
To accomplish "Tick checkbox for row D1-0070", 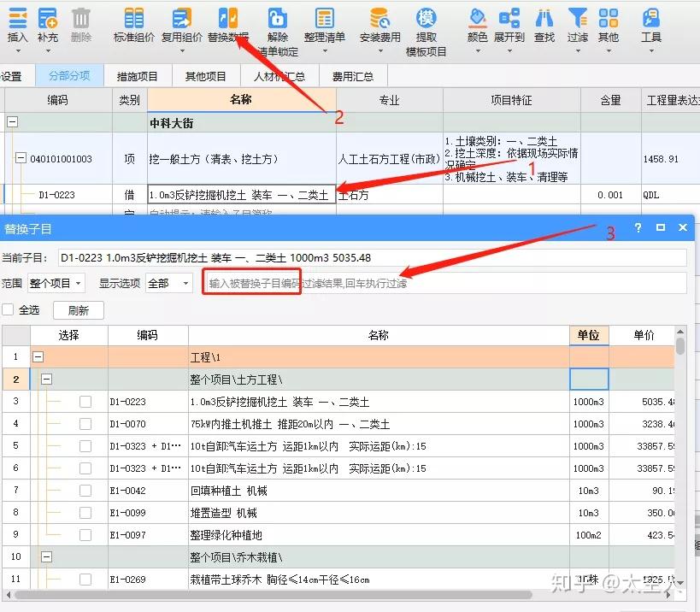I will tap(85, 424).
